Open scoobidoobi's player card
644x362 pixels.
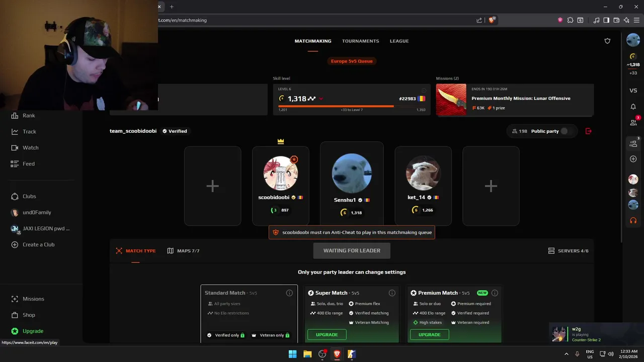[280, 186]
